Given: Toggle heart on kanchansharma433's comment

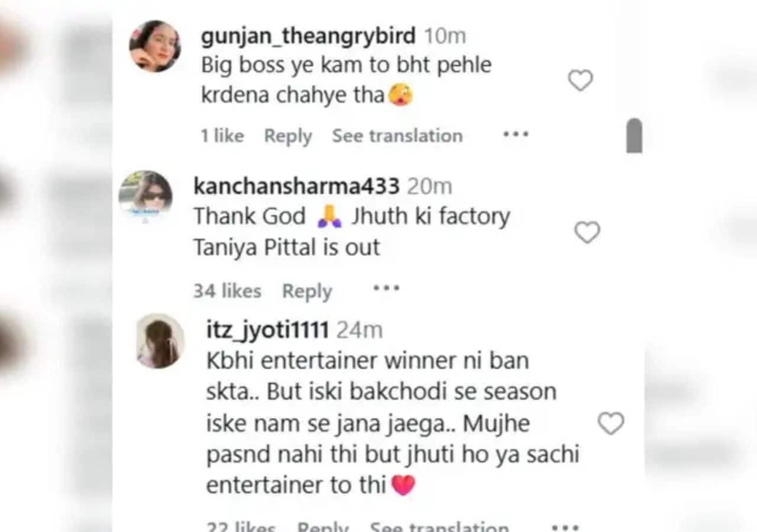Looking at the screenshot, I should tap(587, 232).
